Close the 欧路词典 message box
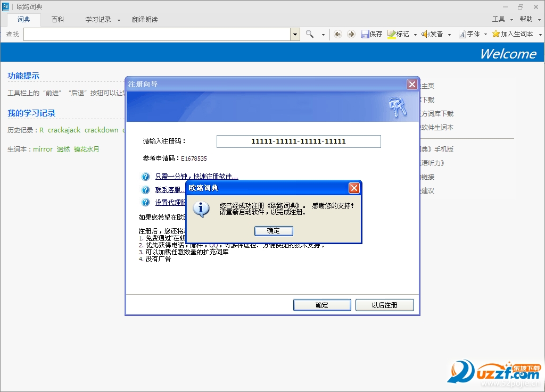 (354, 188)
